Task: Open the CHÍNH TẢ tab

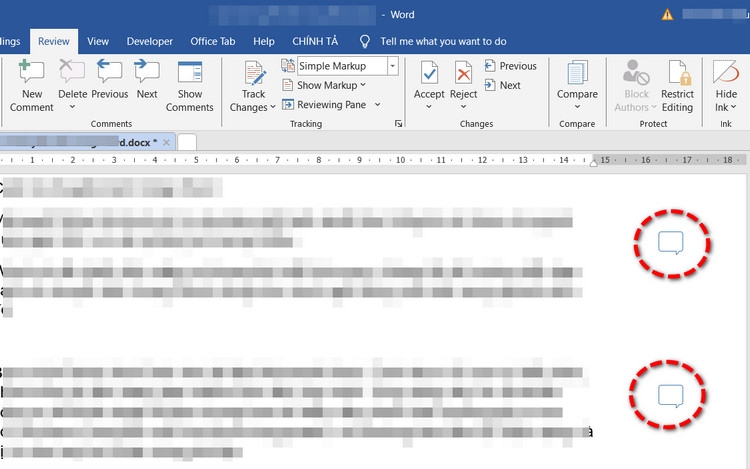Action: click(x=315, y=41)
